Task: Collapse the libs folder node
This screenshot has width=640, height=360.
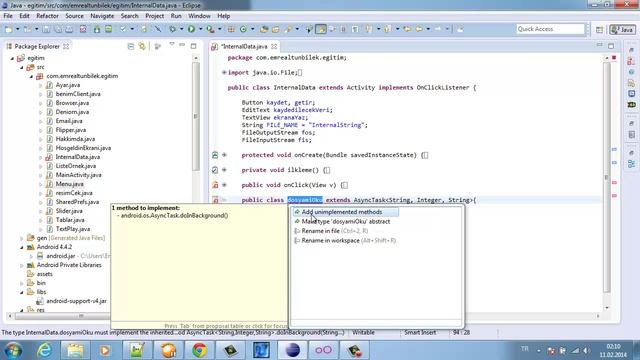Action: [x=22, y=292]
